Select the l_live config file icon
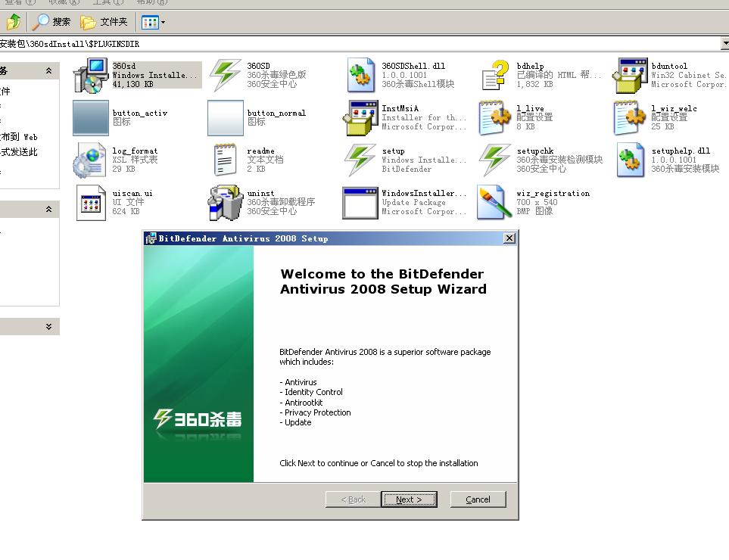This screenshot has width=729, height=560. [x=494, y=117]
